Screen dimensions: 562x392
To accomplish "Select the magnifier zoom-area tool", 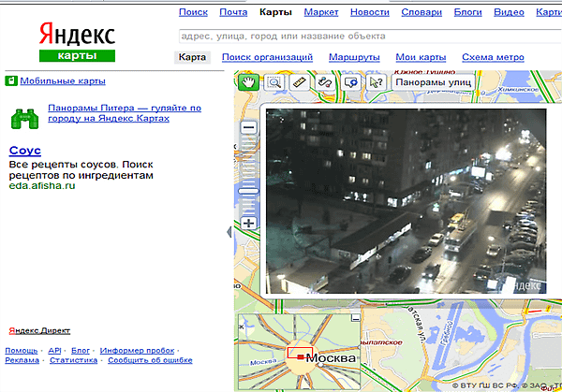I will 274,82.
